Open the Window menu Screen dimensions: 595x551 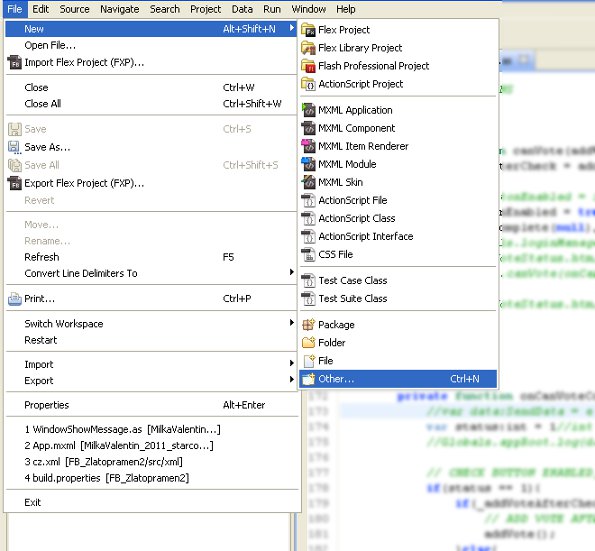point(309,9)
